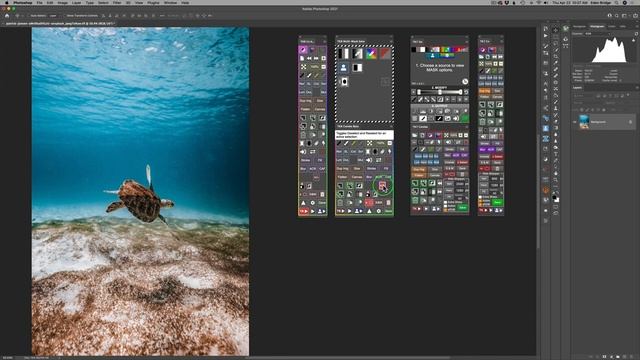Click the triangle icon near bottom of left TK8 Cx panel

point(303,203)
